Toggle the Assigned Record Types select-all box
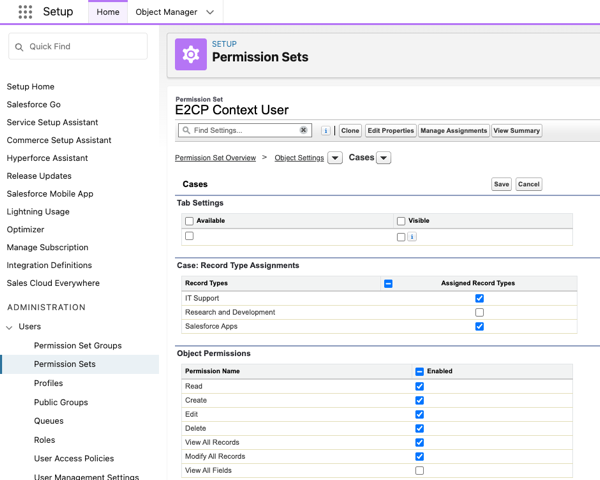 coord(388,284)
